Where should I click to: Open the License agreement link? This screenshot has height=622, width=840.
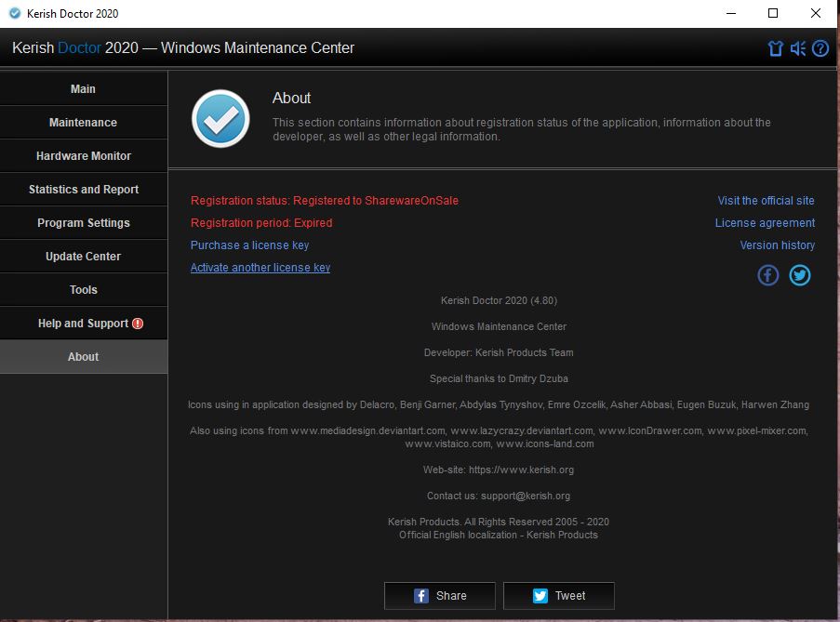point(765,223)
